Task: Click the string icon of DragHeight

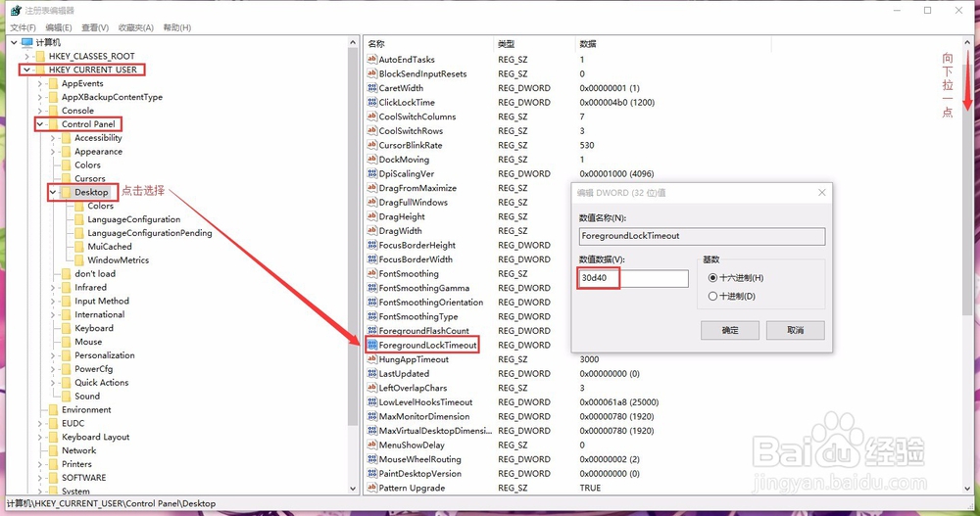Action: 371,216
